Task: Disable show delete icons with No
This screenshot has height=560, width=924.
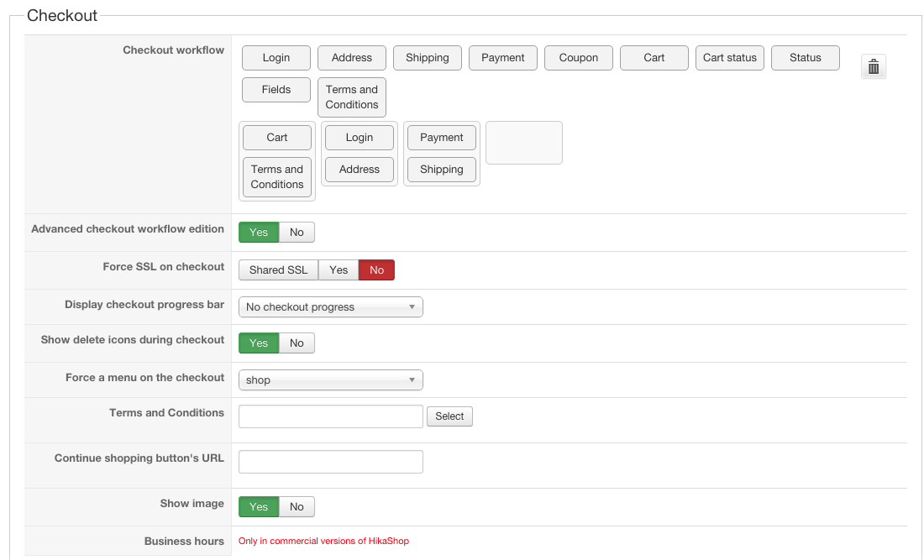Action: [x=297, y=343]
